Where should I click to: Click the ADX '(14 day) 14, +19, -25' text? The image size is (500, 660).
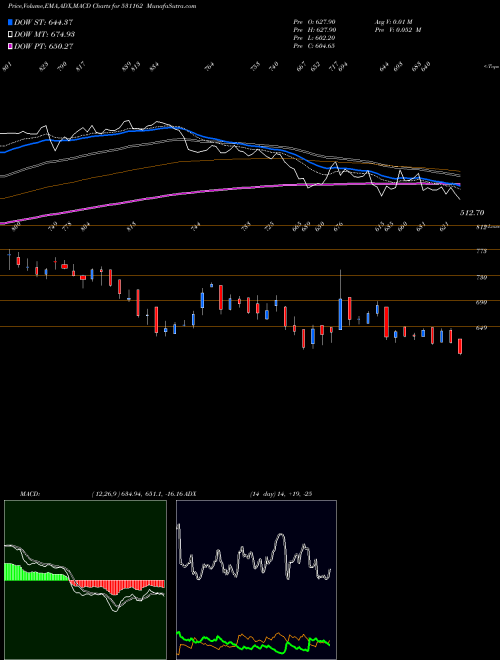click(x=280, y=494)
